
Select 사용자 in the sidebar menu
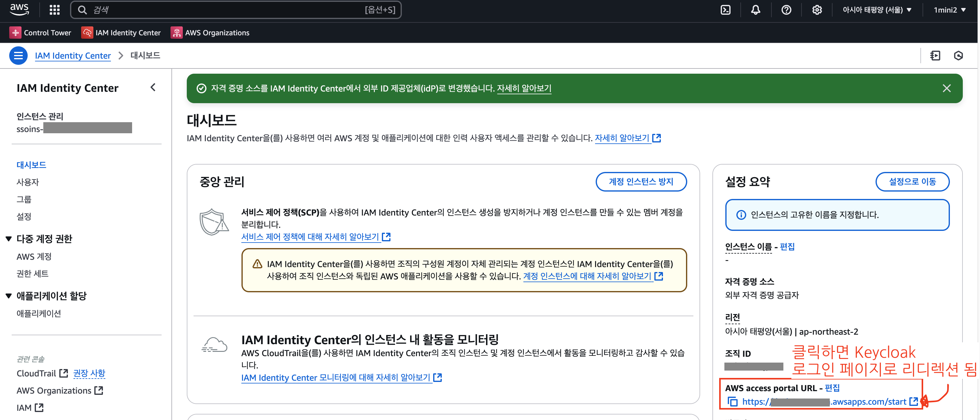click(27, 182)
